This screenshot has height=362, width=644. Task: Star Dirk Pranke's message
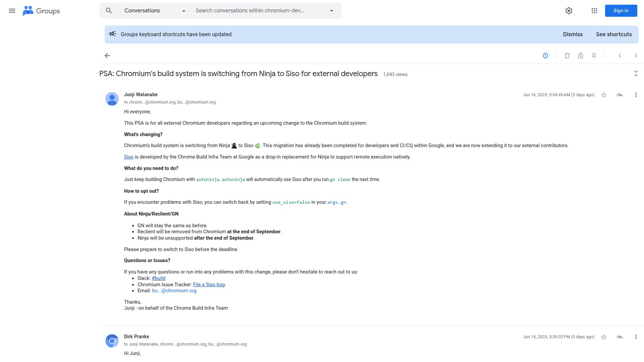coord(604,337)
